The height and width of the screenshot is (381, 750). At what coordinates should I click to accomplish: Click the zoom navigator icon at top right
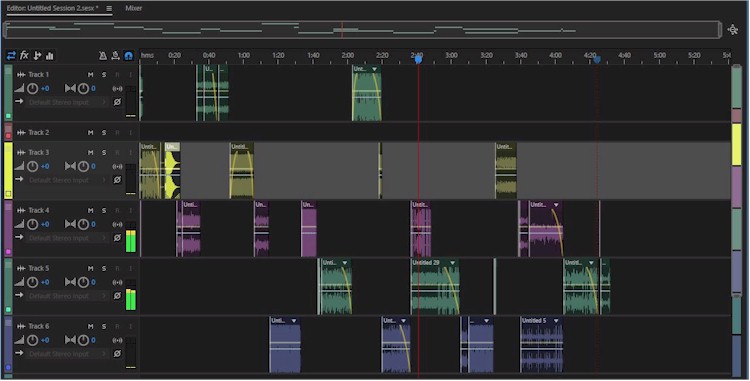[x=732, y=30]
